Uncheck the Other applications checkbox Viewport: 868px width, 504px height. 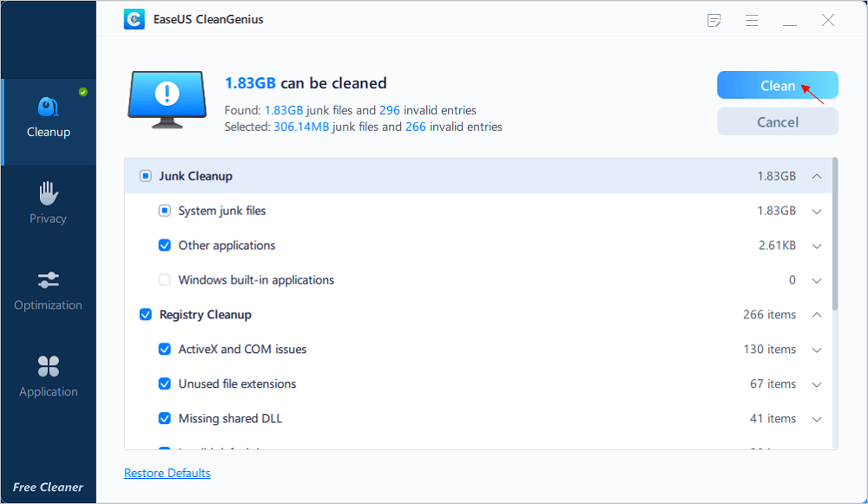(x=165, y=245)
